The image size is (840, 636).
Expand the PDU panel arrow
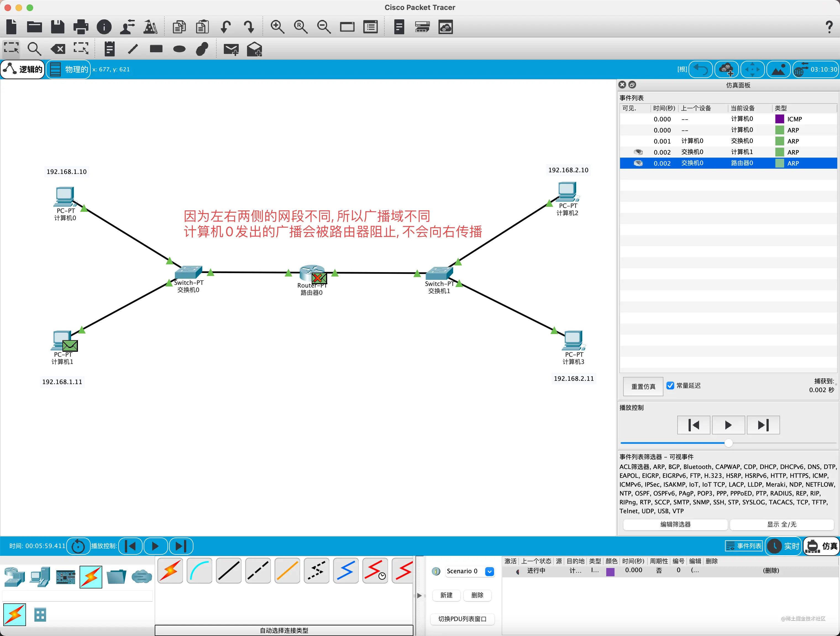click(419, 595)
